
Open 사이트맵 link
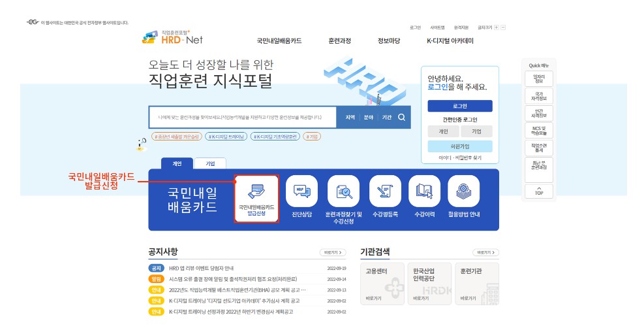click(437, 27)
